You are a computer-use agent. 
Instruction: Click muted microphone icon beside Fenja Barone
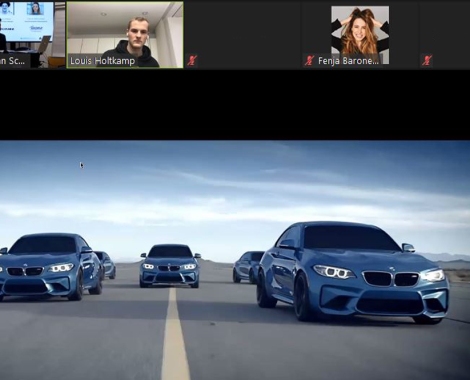309,61
